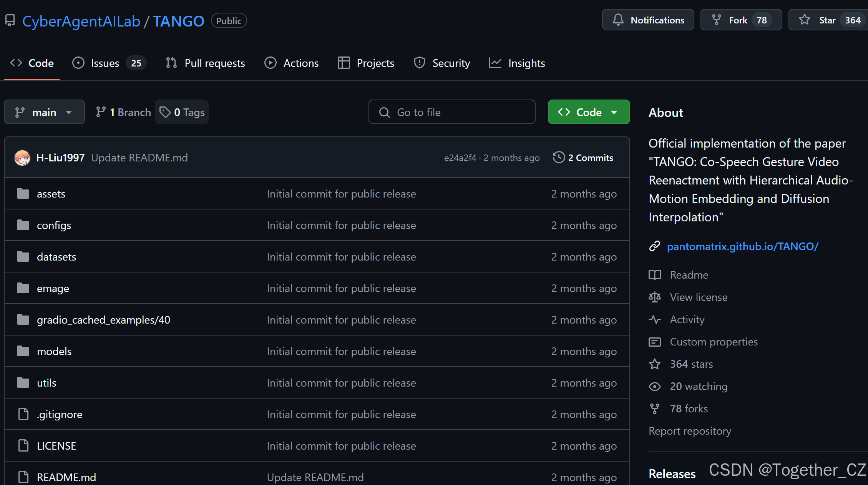Click the utils folder icon
Viewport: 868px width, 485px height.
[23, 382]
